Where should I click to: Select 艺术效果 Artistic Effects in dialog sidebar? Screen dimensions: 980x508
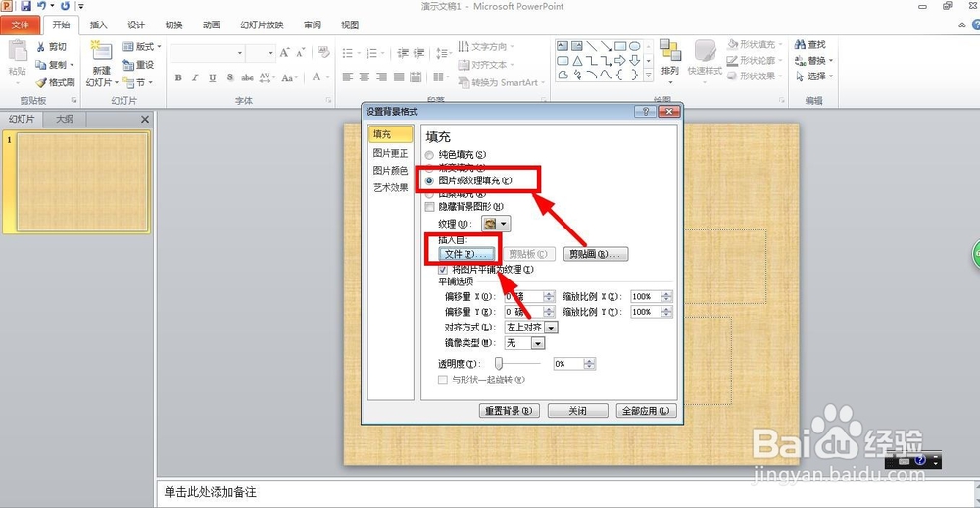tap(391, 187)
